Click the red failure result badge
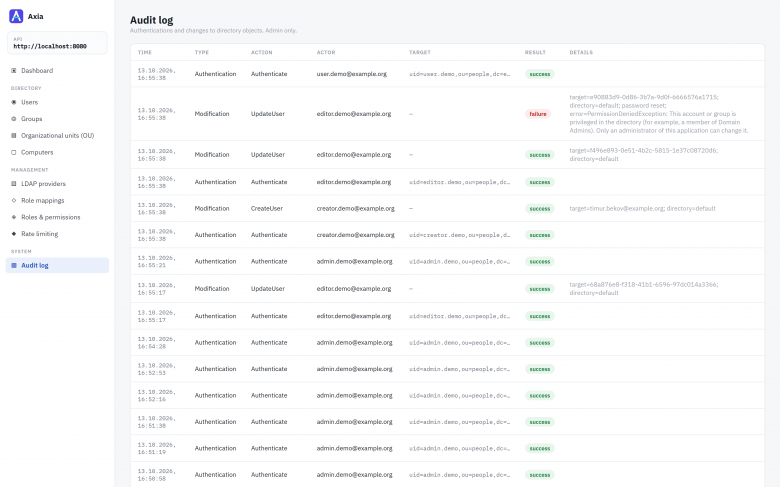 538,114
